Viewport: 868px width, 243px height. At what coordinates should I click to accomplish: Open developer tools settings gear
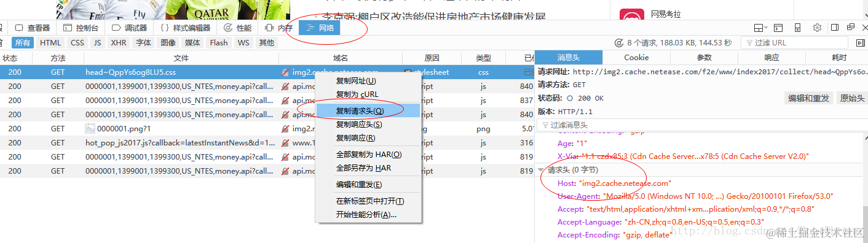[817, 28]
